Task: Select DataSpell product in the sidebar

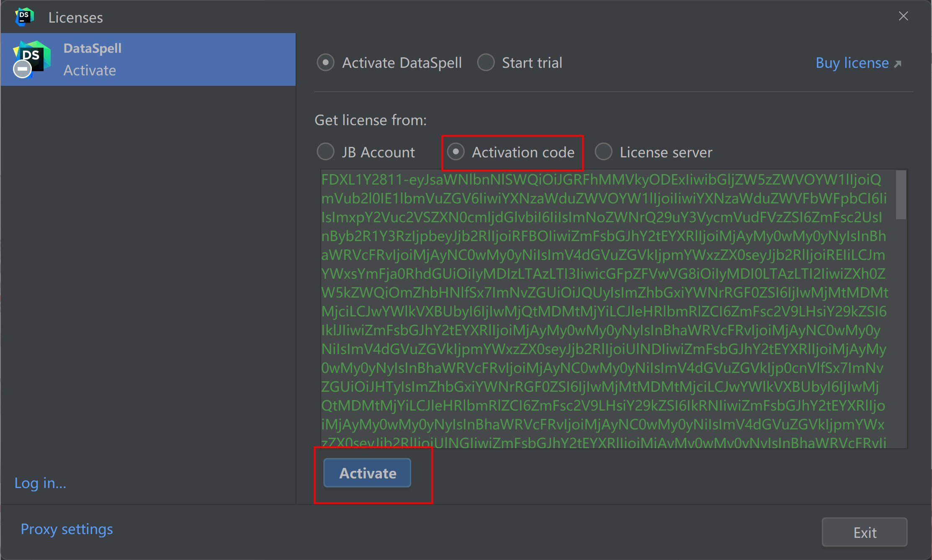Action: click(x=148, y=59)
